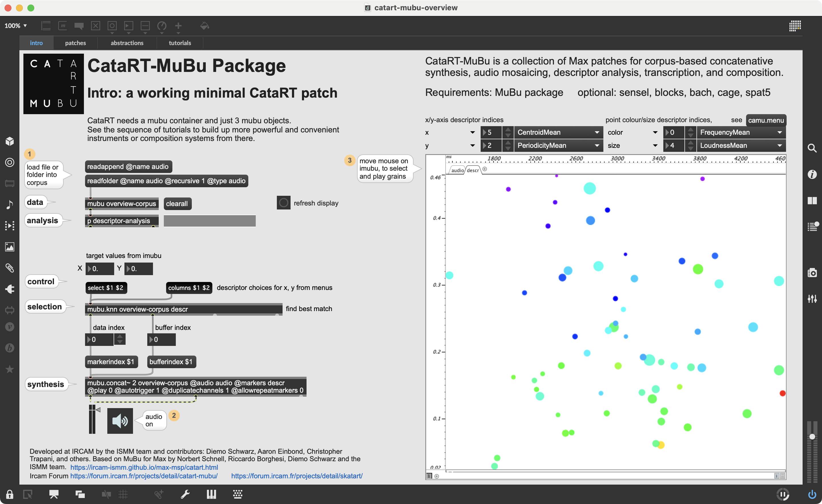Viewport: 822px width, 504px height.
Task: Add a toggle object from toolbar
Action: point(96,26)
